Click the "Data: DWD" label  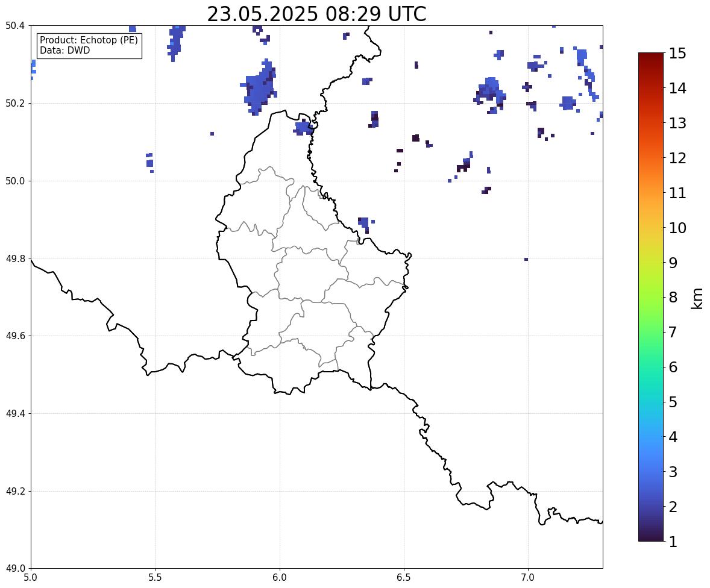coord(64,50)
